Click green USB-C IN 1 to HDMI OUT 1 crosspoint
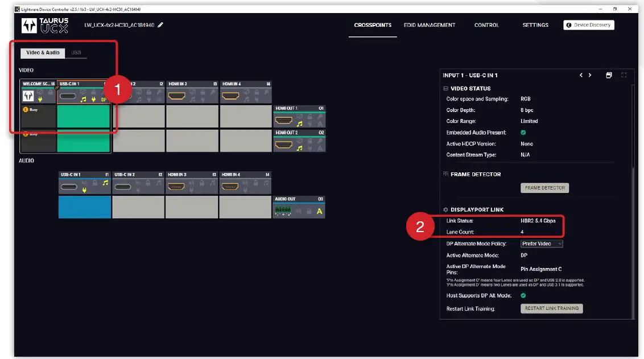Image resolution: width=644 pixels, height=359 pixels. click(84, 116)
